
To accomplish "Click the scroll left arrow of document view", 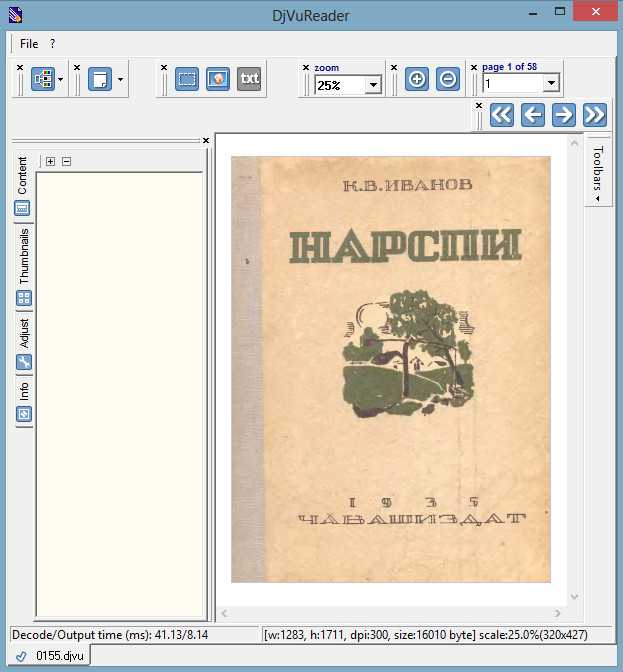I will 224,613.
